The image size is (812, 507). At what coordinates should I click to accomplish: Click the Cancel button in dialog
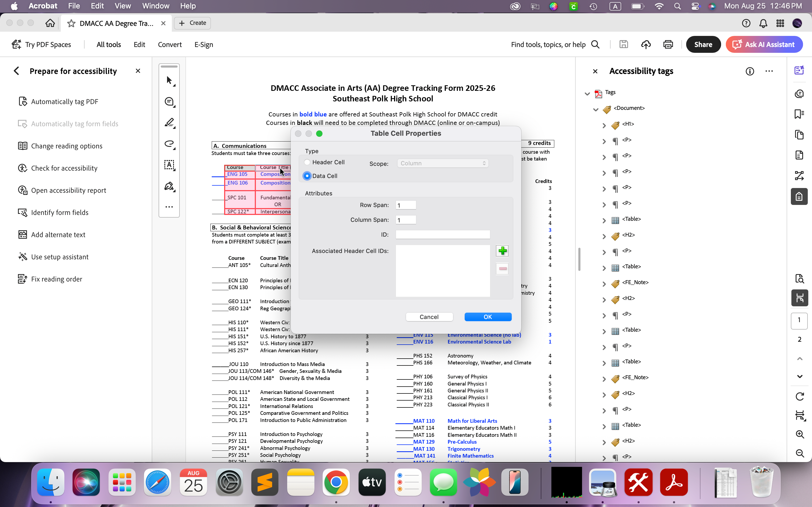(x=429, y=317)
